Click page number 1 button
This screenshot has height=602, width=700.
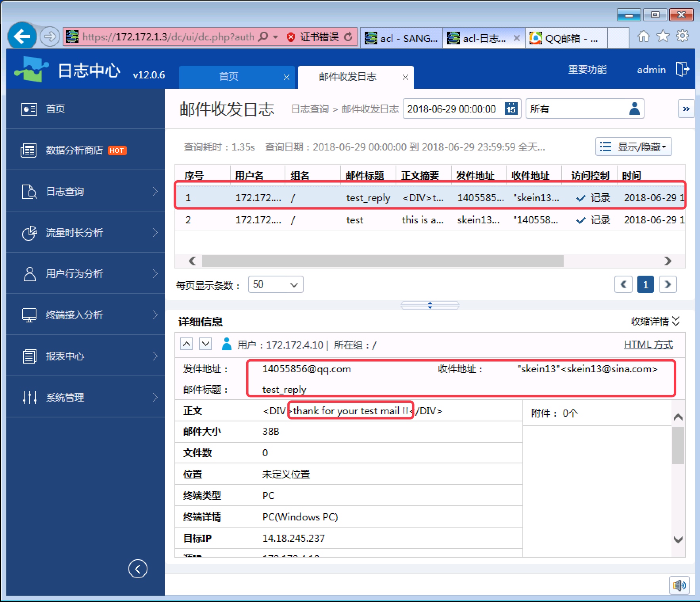(646, 284)
